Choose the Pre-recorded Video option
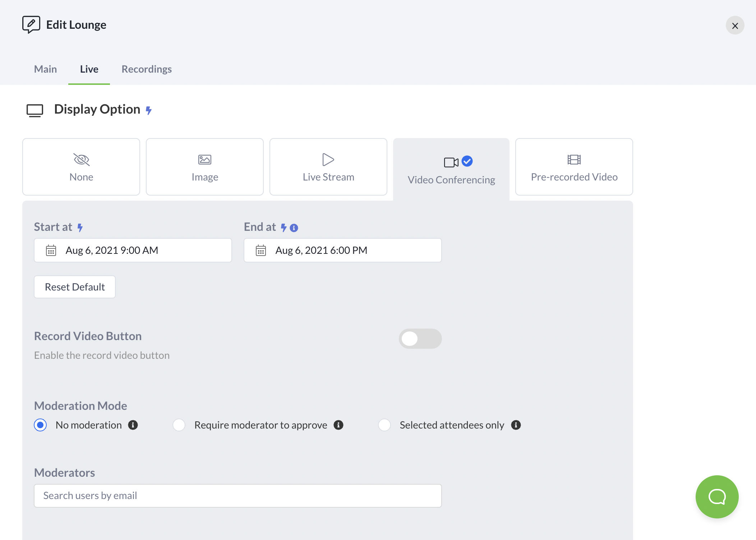Screen dimensions: 756x540 (574, 167)
